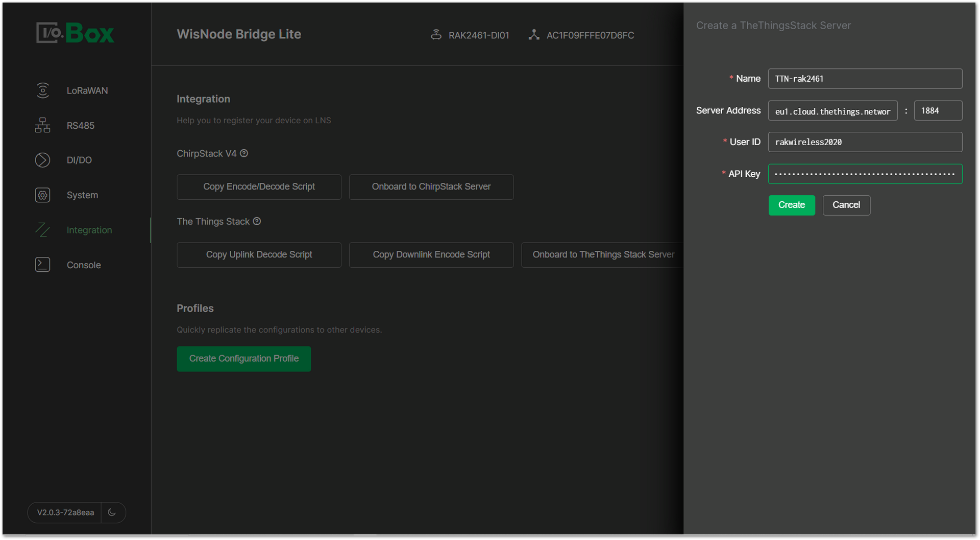
Task: Click the green Create button
Action: tap(792, 205)
